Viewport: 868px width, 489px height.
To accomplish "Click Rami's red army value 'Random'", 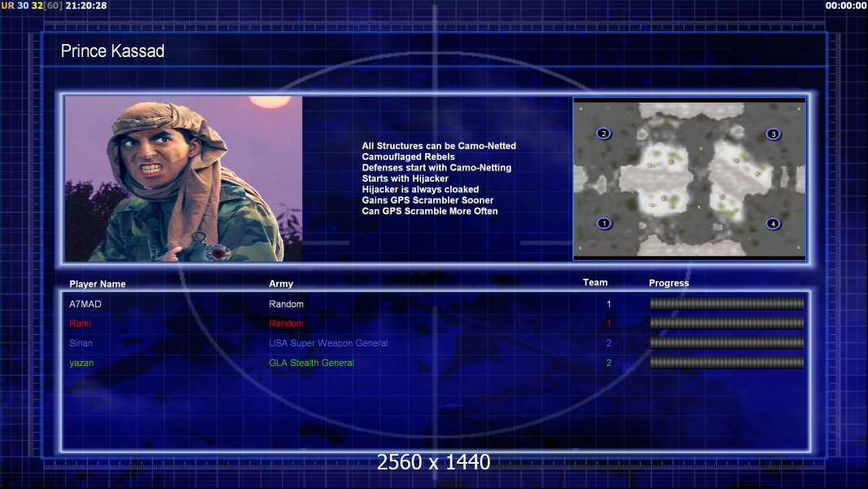I will [x=286, y=324].
